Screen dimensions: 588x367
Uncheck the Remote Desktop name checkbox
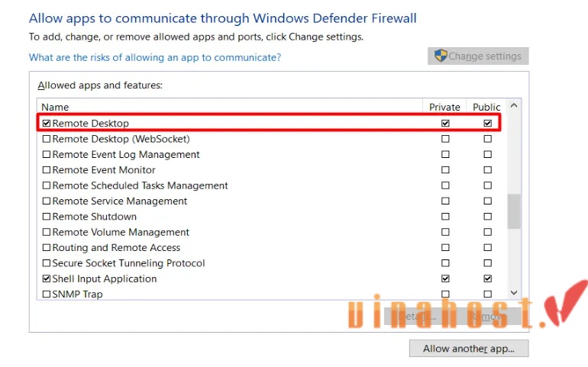[x=47, y=124]
